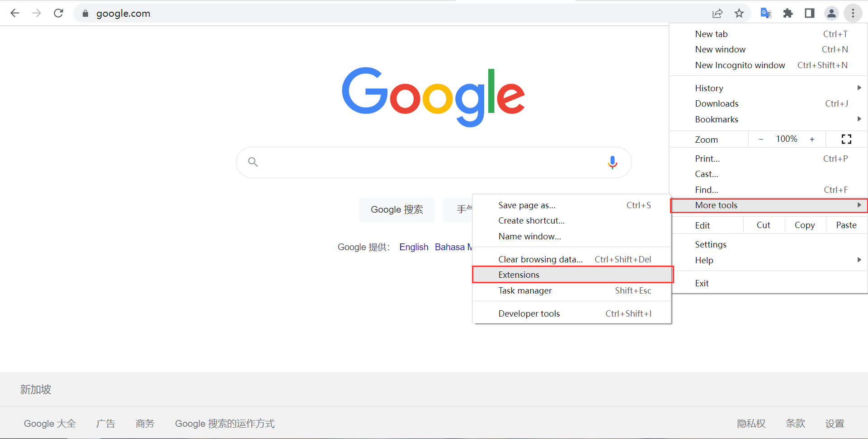Open the extensions puzzle piece icon

[788, 13]
